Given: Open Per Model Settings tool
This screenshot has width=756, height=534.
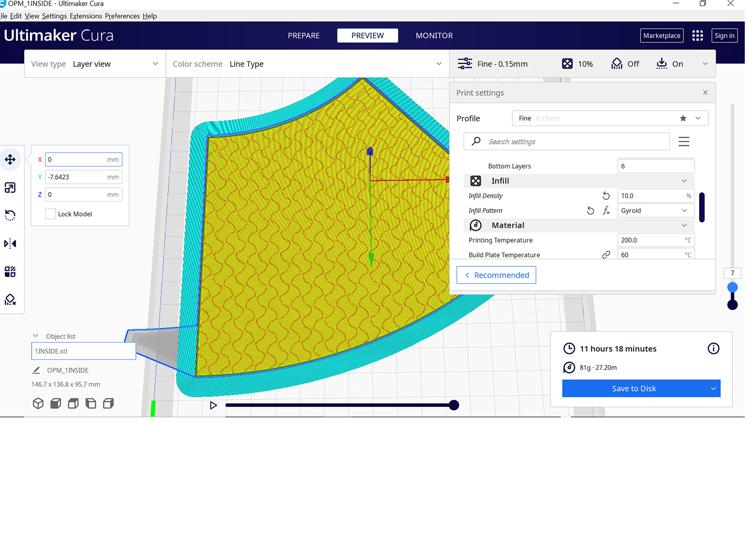Looking at the screenshot, I should pos(10,272).
